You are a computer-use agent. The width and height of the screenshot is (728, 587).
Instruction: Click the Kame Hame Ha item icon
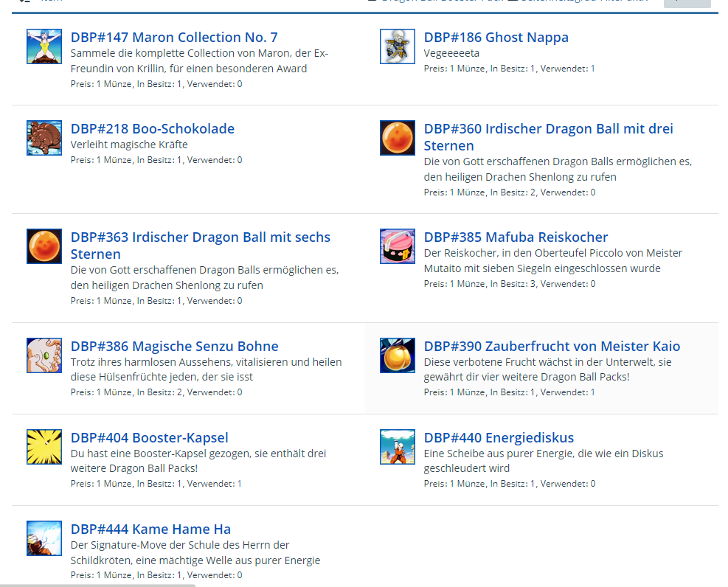(x=44, y=539)
